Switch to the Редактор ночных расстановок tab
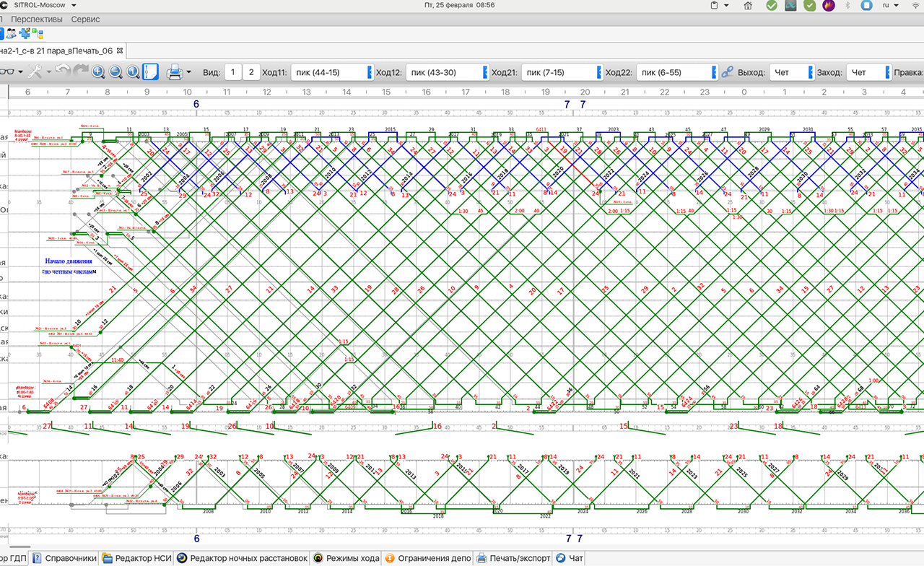 [243, 558]
